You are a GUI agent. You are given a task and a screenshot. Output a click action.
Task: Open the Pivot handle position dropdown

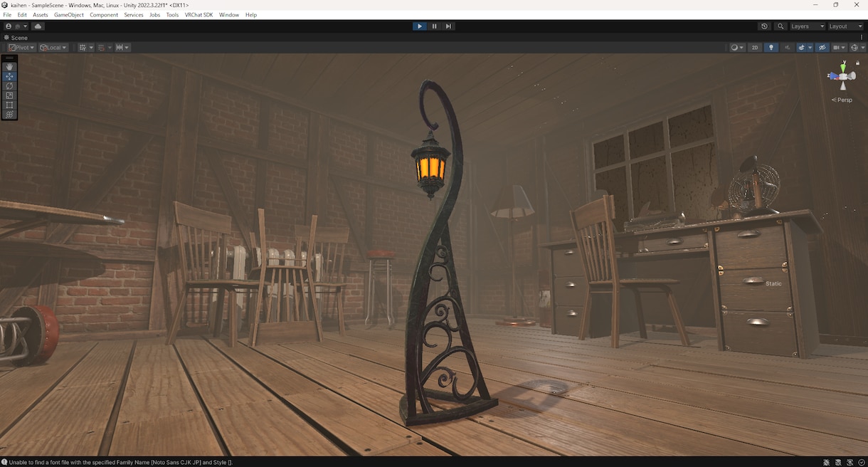pos(21,48)
